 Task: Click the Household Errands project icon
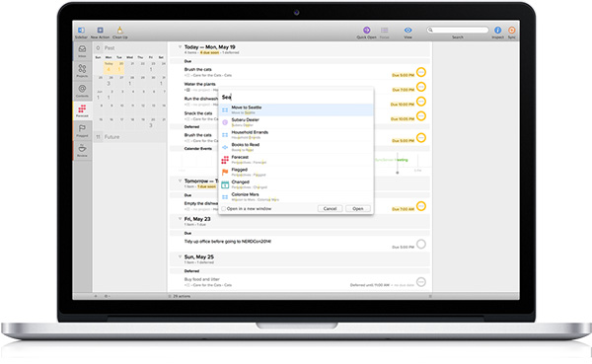(225, 135)
